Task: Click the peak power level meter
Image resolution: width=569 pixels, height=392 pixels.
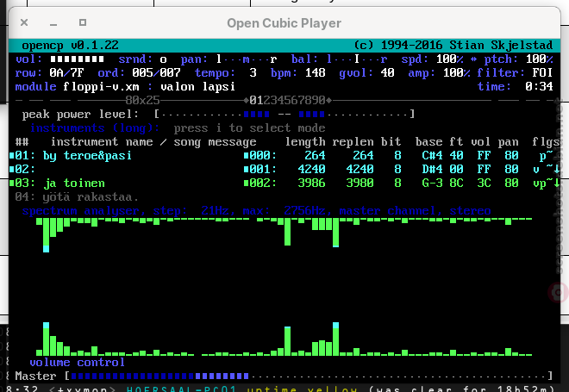Action: coord(284,115)
